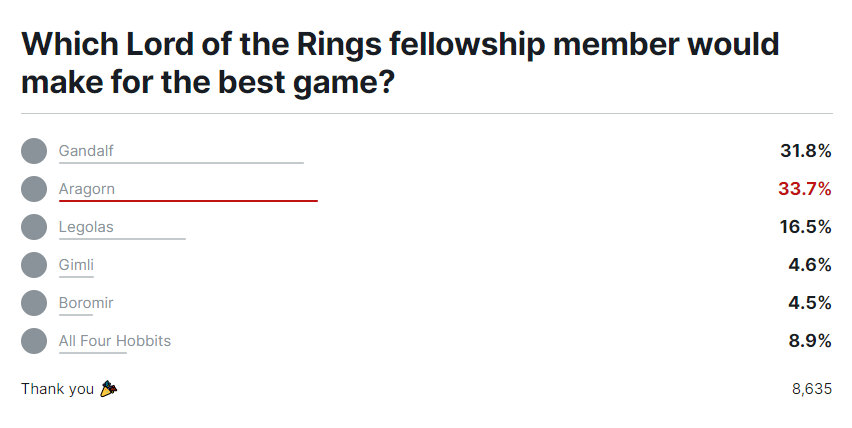Mark the Boromir radio circle
This screenshot has height=428, width=852.
click(x=34, y=303)
